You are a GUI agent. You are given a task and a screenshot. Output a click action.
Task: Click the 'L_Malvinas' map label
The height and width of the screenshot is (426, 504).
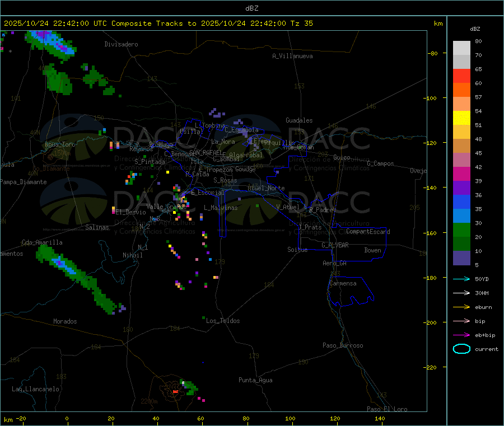coord(221,208)
